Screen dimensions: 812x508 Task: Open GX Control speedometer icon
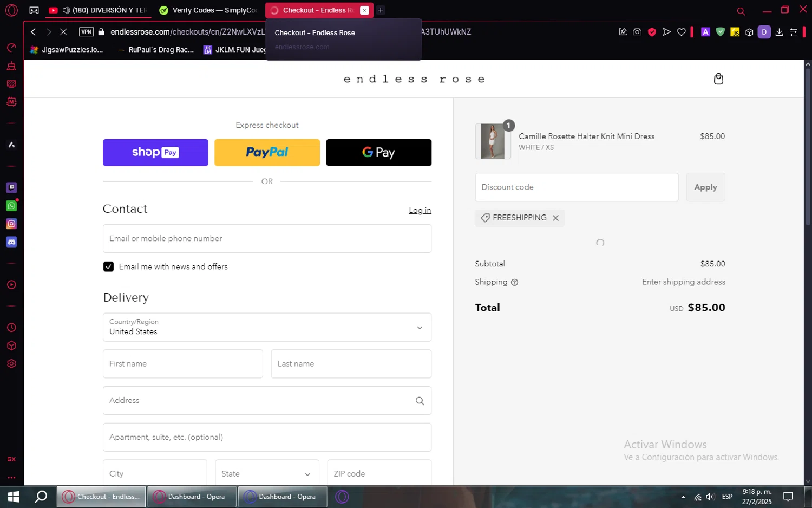click(11, 48)
